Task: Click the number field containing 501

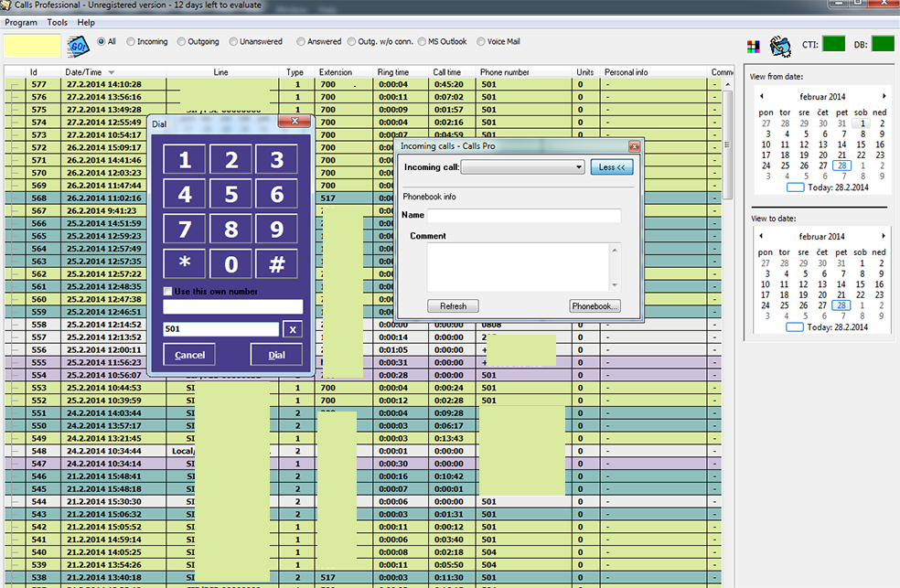Action: (221, 329)
